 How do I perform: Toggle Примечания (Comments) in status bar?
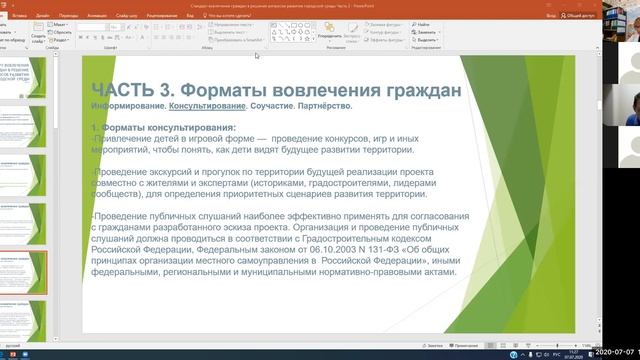tap(464, 346)
